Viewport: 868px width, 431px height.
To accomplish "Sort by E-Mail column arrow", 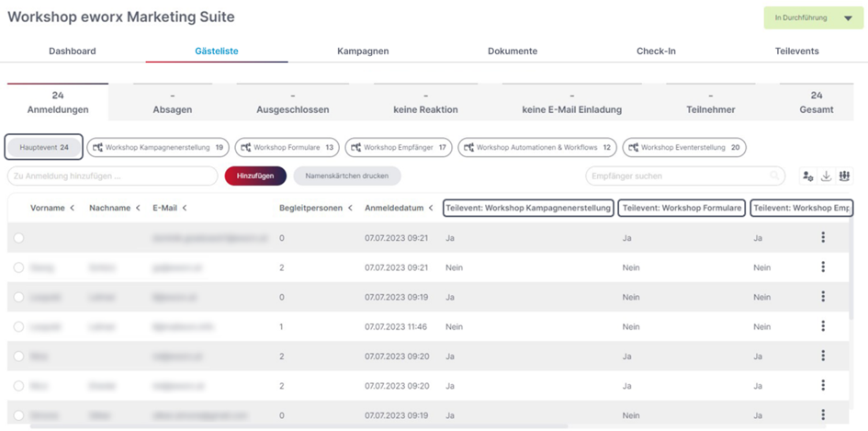I will [x=185, y=209].
